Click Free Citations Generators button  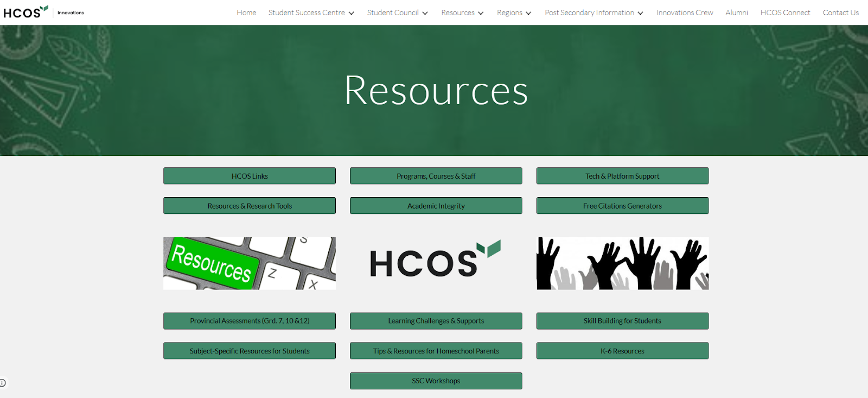point(622,206)
